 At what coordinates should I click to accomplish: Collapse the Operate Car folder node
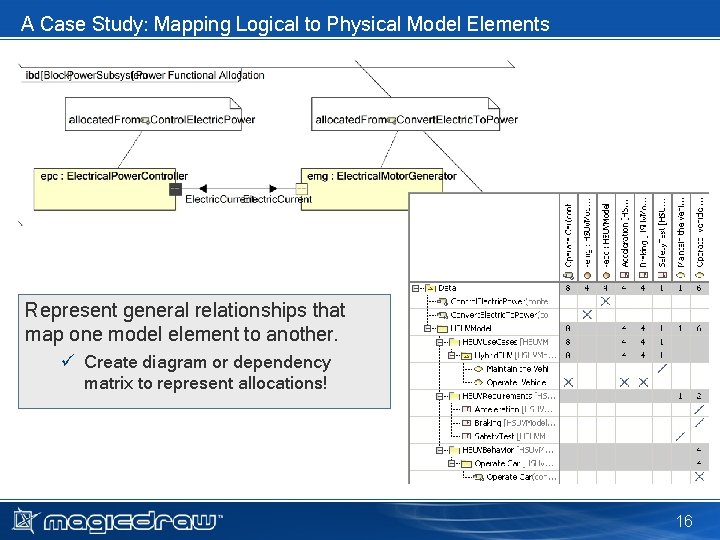[451, 463]
